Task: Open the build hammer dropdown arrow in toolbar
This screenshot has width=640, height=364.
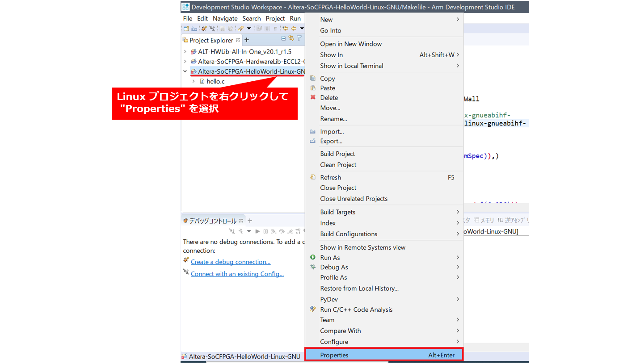Action: 249,29
